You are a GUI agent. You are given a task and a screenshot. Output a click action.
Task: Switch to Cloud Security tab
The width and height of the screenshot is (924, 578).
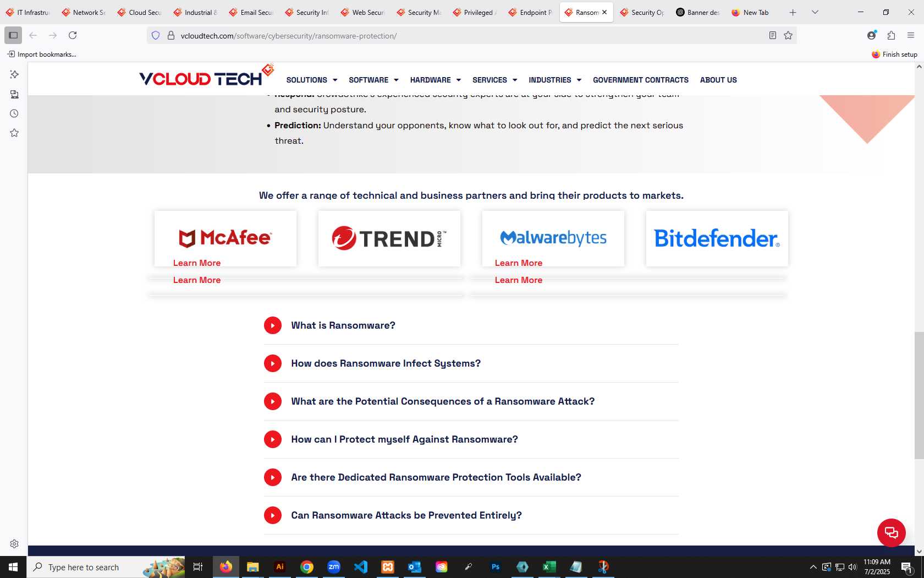click(x=140, y=12)
